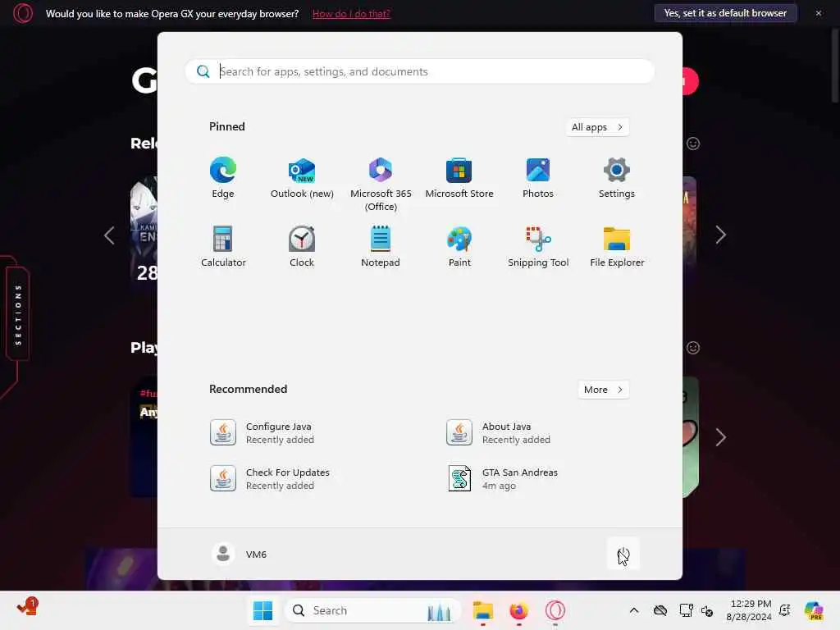Click the taskbar Search box

[373, 610]
